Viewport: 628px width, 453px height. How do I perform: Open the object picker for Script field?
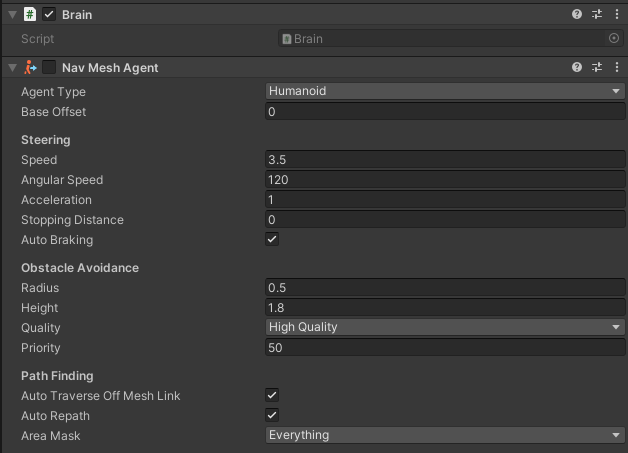614,38
